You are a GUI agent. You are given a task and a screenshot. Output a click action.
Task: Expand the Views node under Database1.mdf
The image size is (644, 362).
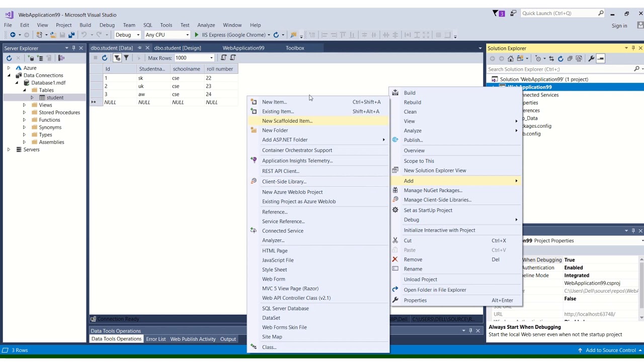24,105
